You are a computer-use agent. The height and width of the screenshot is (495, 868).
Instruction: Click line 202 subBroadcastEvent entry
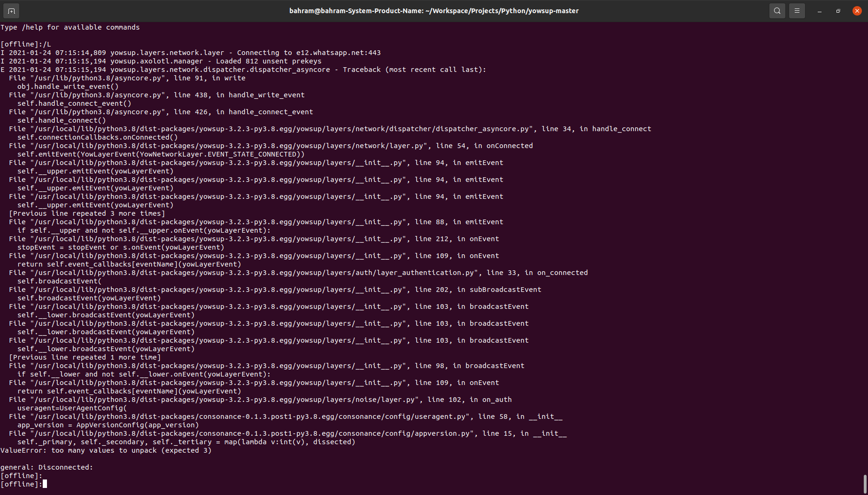click(x=275, y=290)
